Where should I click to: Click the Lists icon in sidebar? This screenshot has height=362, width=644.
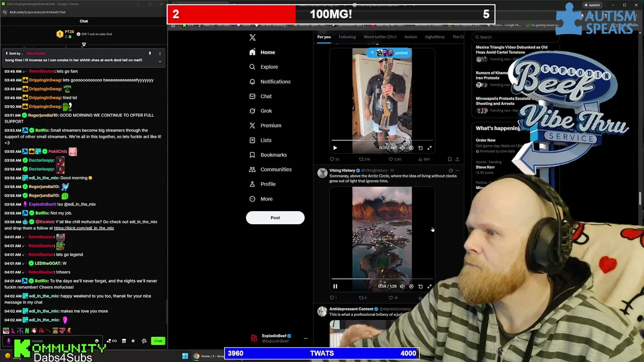252,140
